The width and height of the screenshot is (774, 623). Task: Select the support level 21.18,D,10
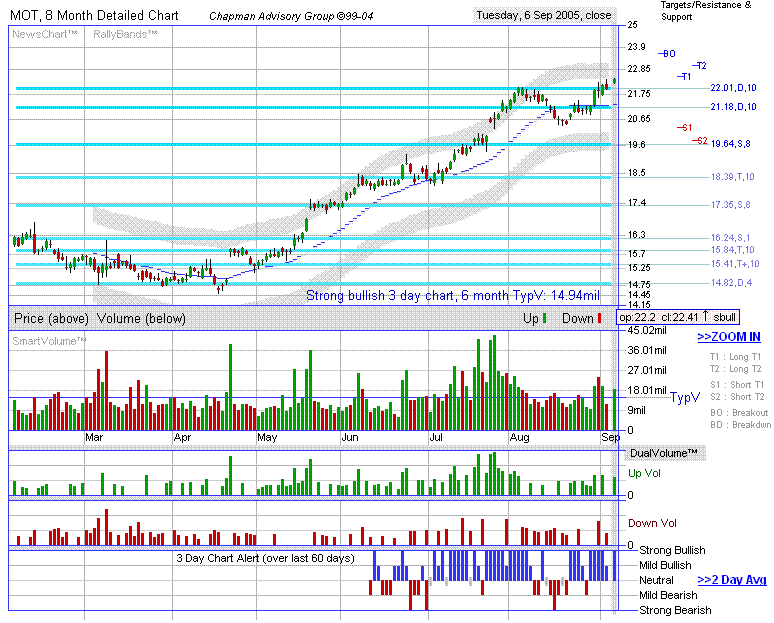pyautogui.click(x=734, y=107)
